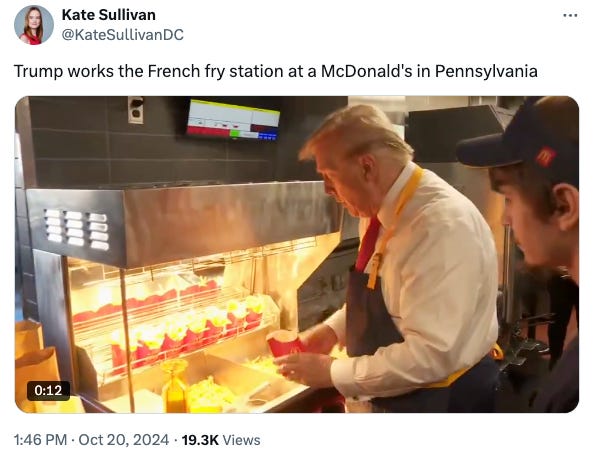Click Kate Sullivan's profile avatar
The height and width of the screenshot is (458, 593).
[34, 25]
